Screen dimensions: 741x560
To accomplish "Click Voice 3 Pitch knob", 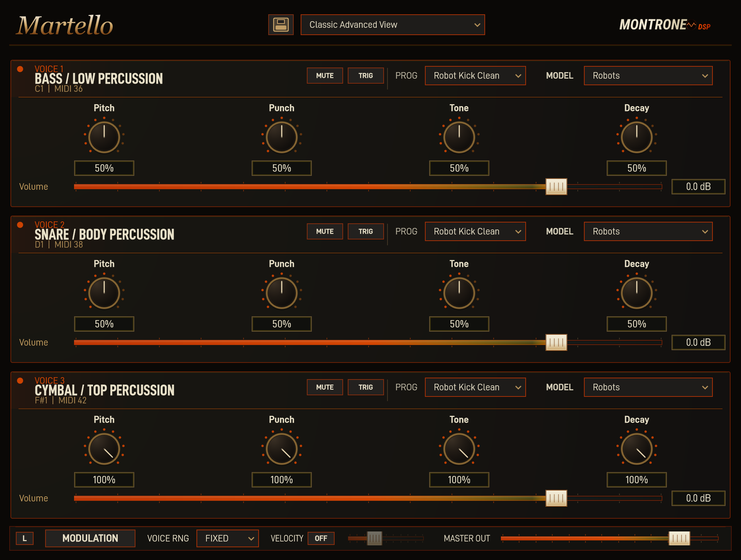I will click(104, 449).
